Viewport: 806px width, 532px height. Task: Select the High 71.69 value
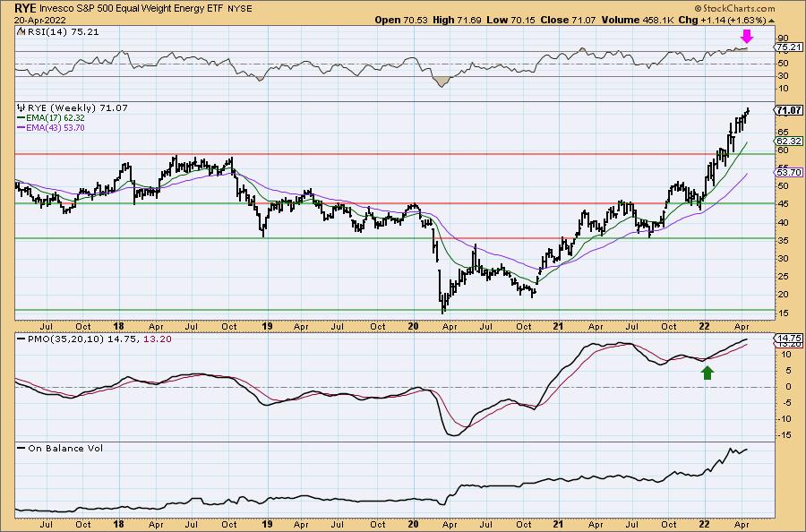(x=457, y=20)
